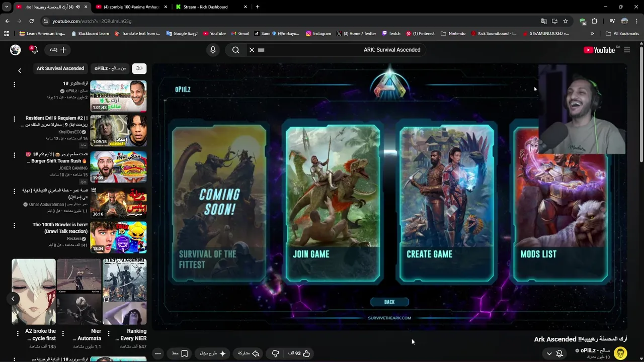Click the search magnifier icon

tap(235, 50)
